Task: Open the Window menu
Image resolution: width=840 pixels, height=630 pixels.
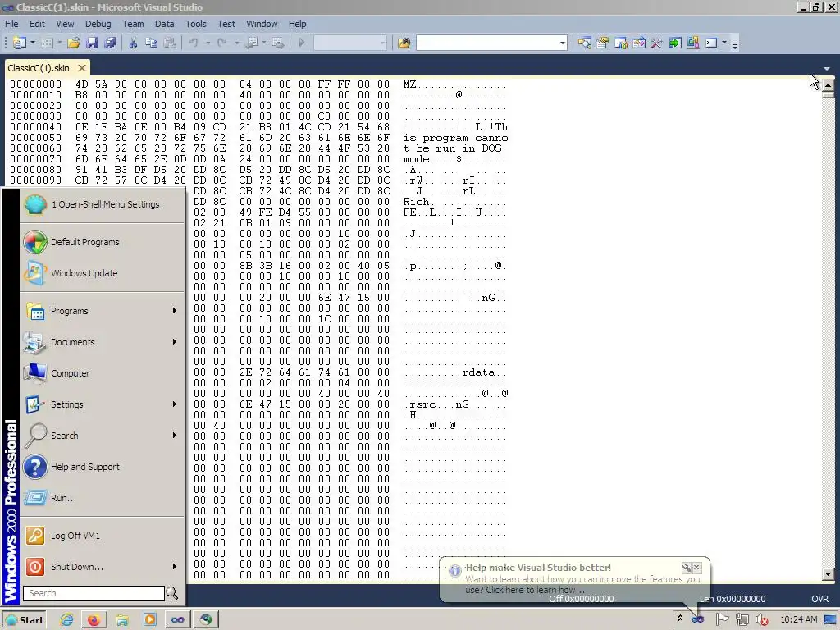Action: click(262, 24)
